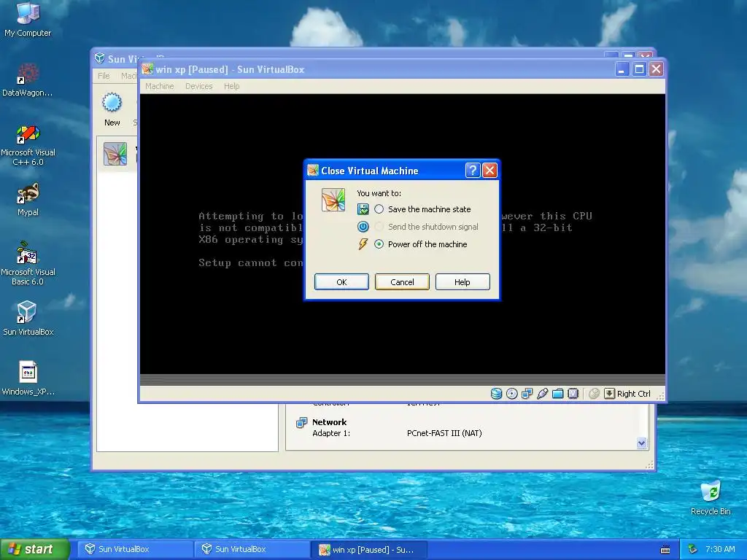
Task: Open the Devices menu of VM window
Action: click(x=198, y=86)
